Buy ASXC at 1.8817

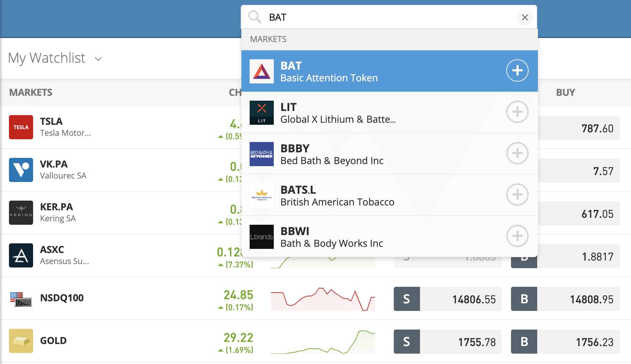click(x=579, y=256)
